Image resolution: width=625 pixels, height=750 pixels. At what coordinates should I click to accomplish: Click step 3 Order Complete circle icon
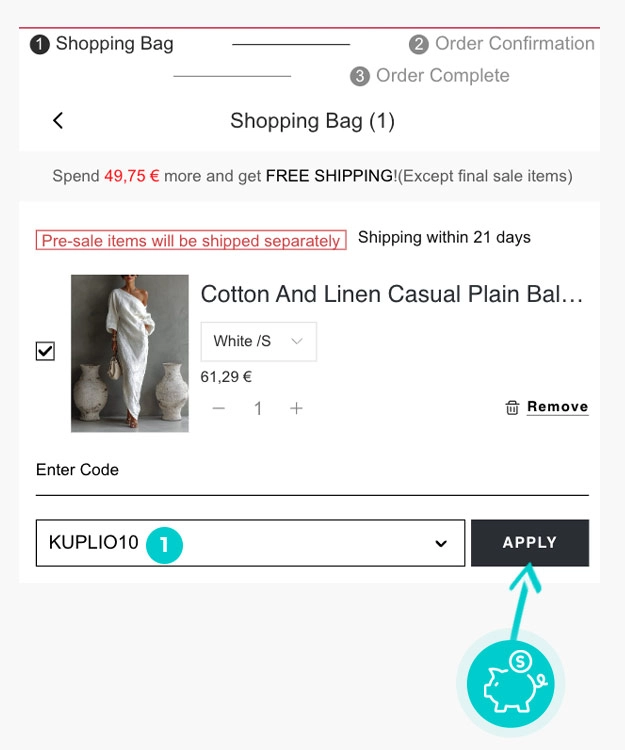[x=360, y=76]
